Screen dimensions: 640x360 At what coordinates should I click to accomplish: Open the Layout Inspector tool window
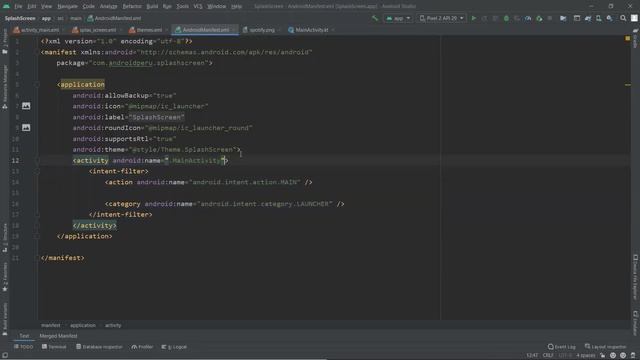pyautogui.click(x=605, y=347)
